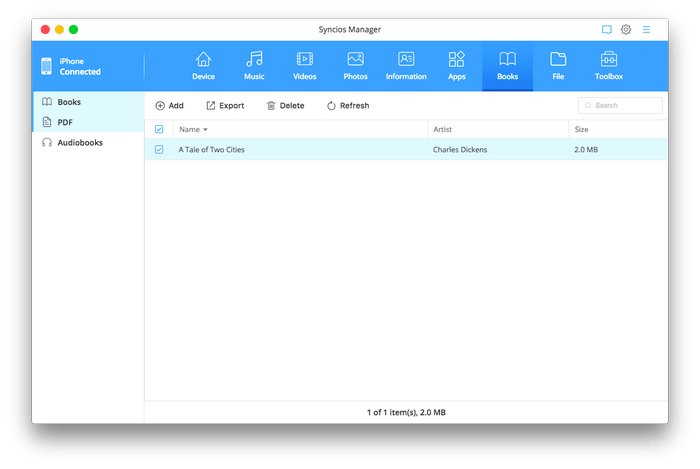This screenshot has width=700, height=469.
Task: Select Books in the sidebar
Action: point(88,102)
